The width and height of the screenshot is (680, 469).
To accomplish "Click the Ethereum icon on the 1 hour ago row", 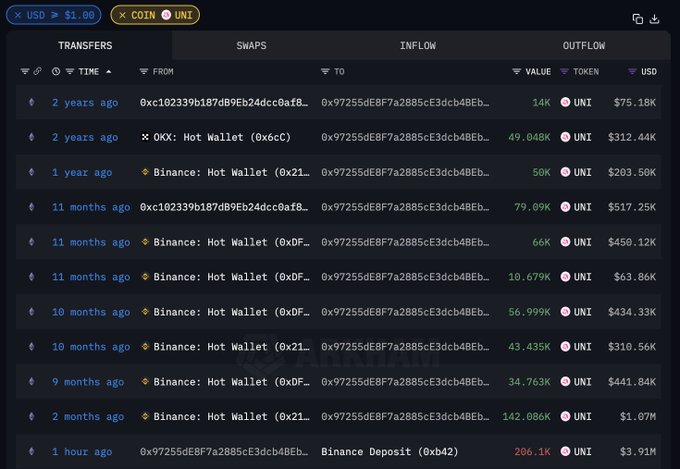I will (31, 452).
